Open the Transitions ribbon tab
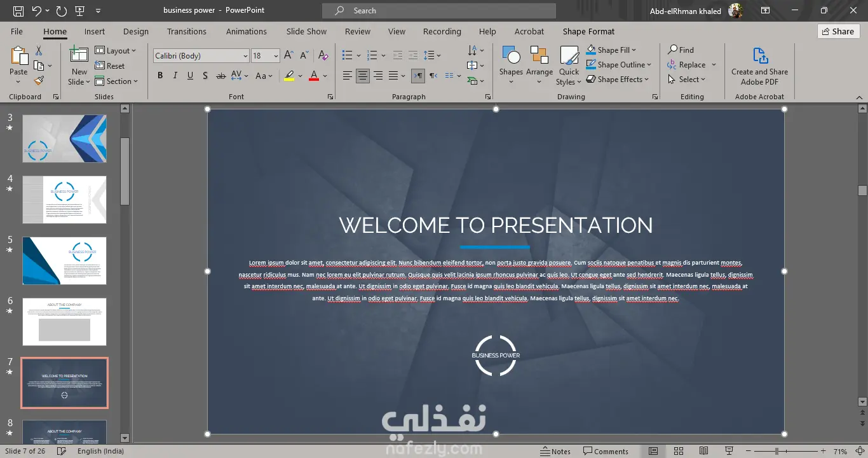This screenshot has height=458, width=868. point(186,31)
